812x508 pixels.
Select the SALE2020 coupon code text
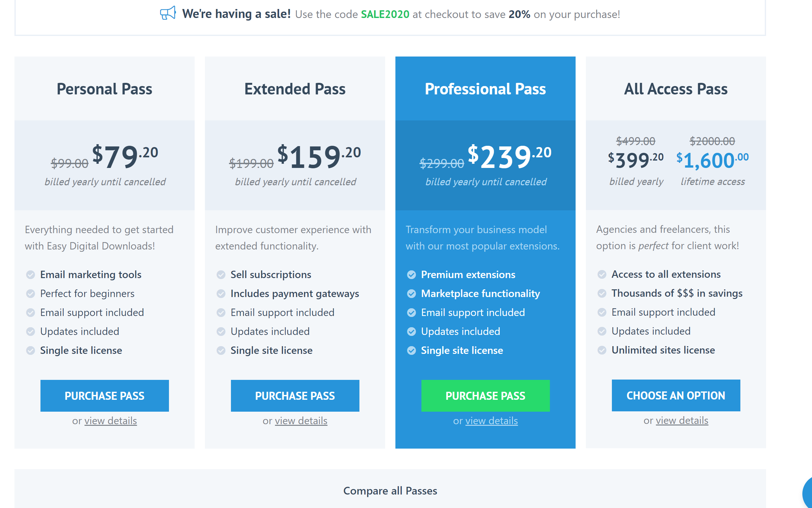coord(385,14)
